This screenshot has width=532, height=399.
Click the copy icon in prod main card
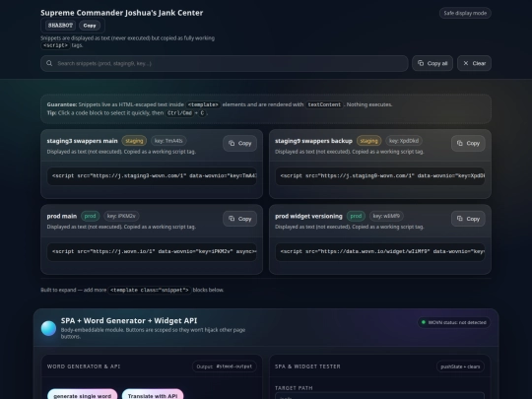click(232, 219)
